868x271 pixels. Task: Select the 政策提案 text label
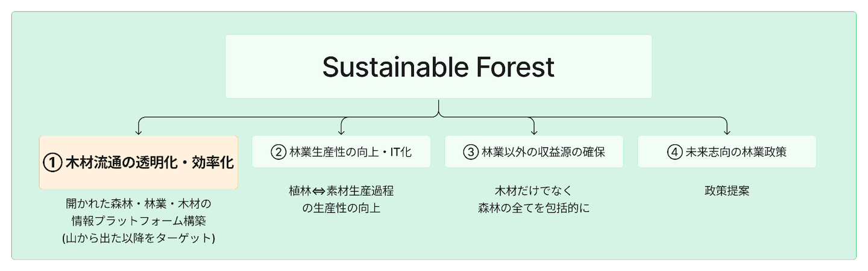click(x=726, y=191)
